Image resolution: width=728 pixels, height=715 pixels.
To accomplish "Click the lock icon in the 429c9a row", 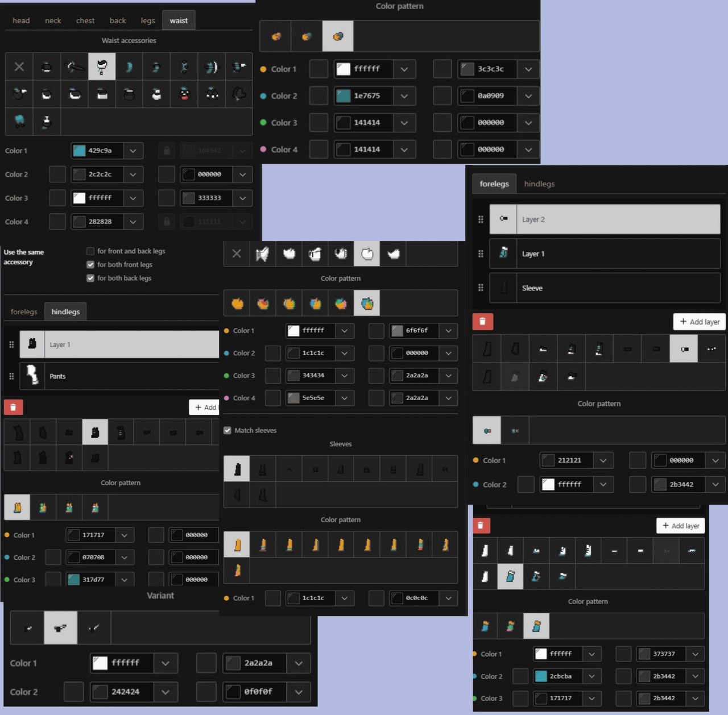I will [x=167, y=151].
